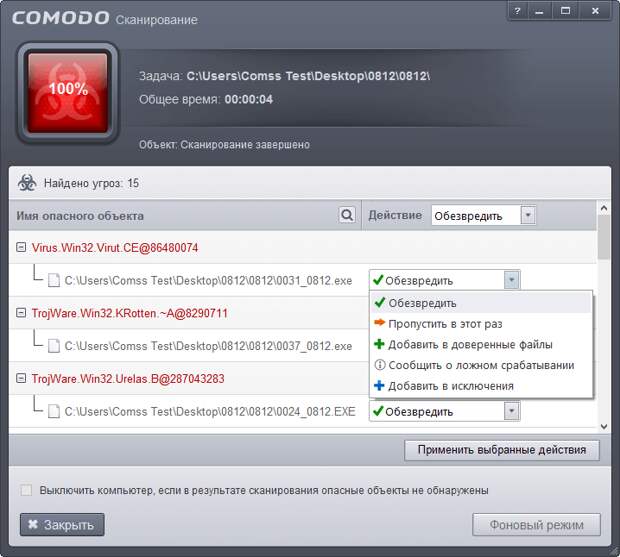Click 'Имя опасного объекта' column header

(x=80, y=216)
